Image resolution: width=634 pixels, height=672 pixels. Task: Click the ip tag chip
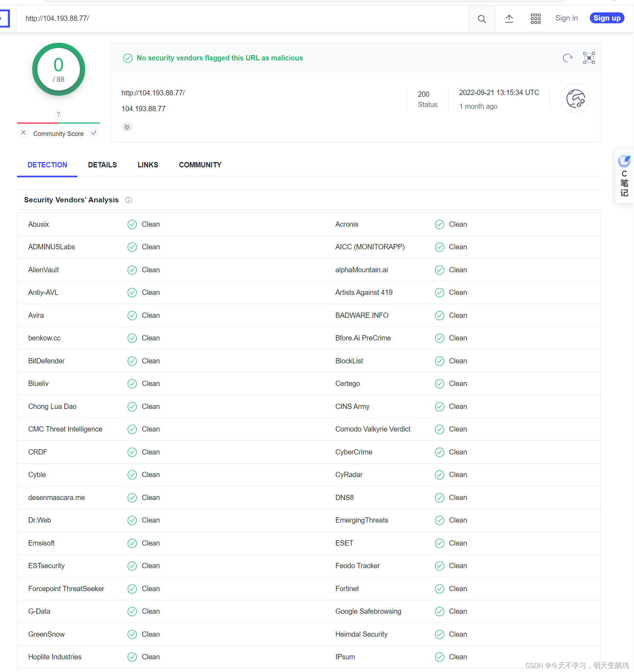click(x=127, y=127)
